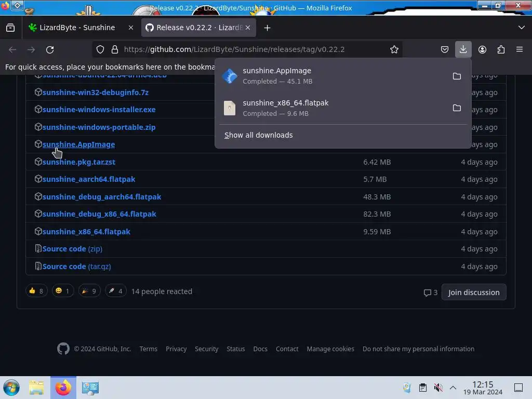Download Source code (tar.gz)
This screenshot has height=399, width=532.
coord(76,267)
